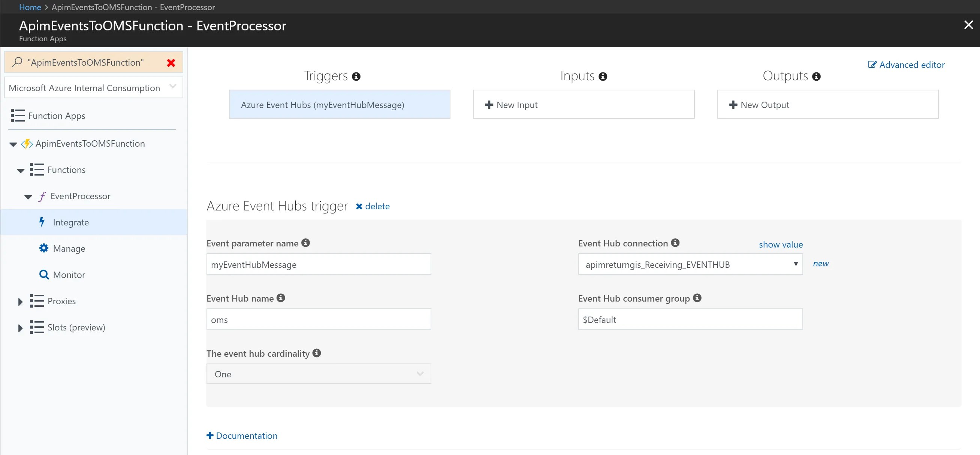The width and height of the screenshot is (980, 455).
Task: Delete the Azure Event Hubs trigger
Action: pos(373,206)
